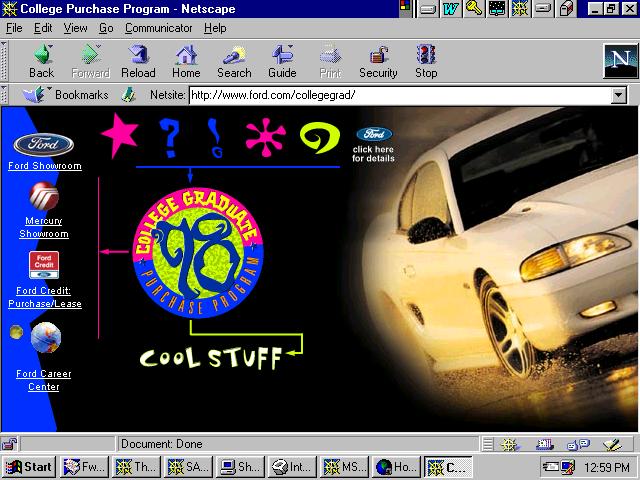
Task: Follow the Ford Showroom link
Action: [45, 165]
